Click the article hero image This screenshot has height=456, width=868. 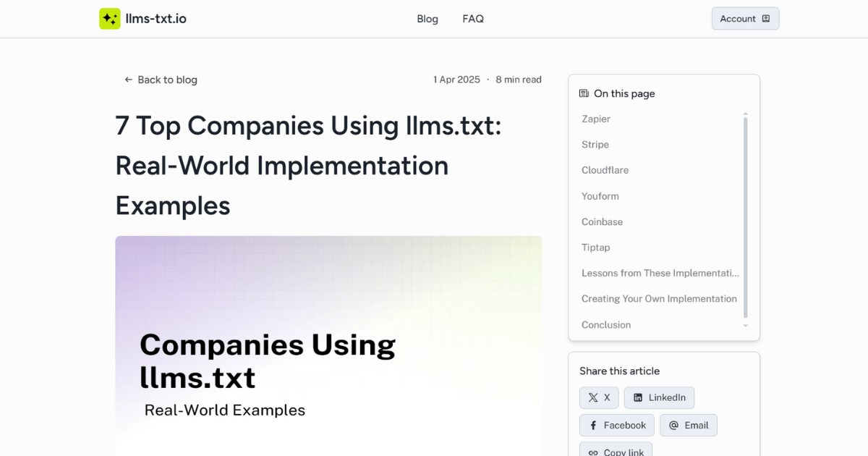(x=328, y=346)
